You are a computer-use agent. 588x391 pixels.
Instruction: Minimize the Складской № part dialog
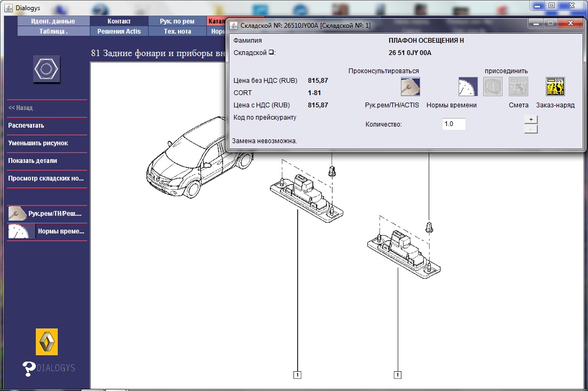pos(536,24)
